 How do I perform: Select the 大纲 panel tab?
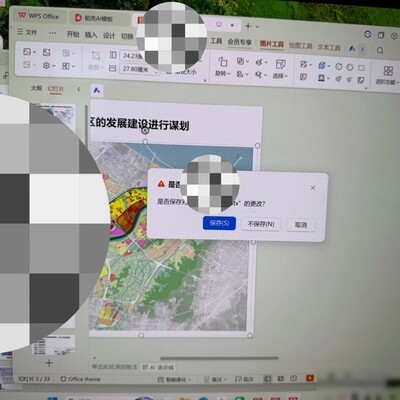pyautogui.click(x=36, y=88)
